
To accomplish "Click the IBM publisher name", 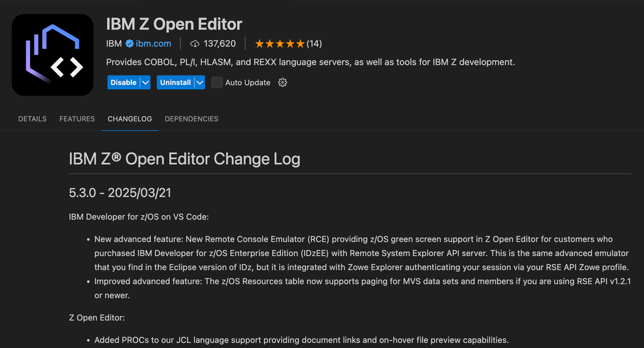I will coord(114,43).
